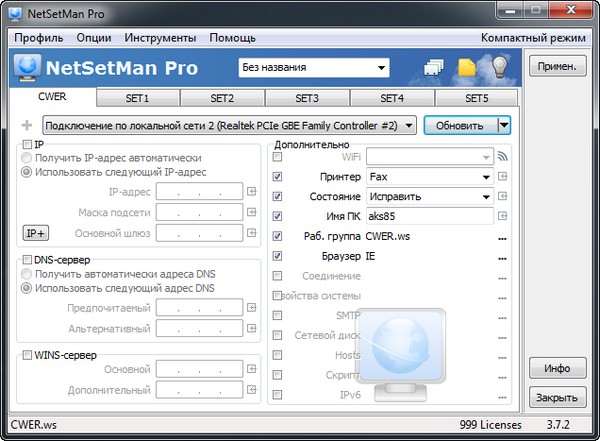The height and width of the screenshot is (441, 600).
Task: Toggle the WiFi checkbox
Action: [x=277, y=157]
